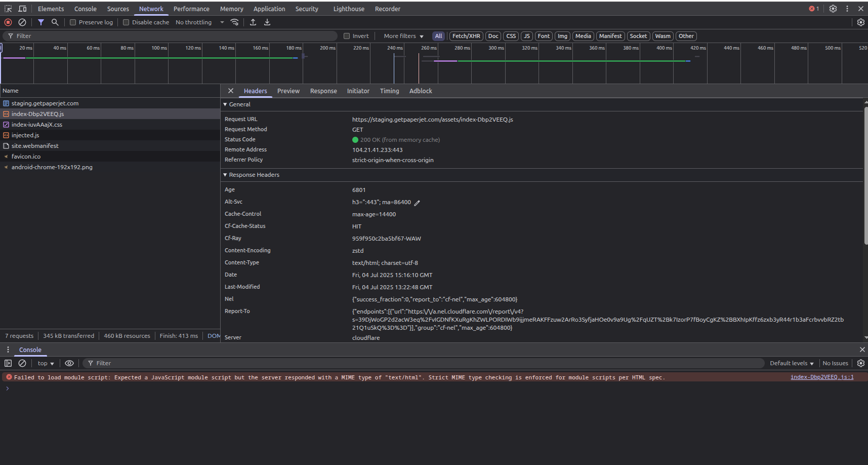The image size is (868, 465).
Task: Focus the console Filter input
Action: coord(423,363)
